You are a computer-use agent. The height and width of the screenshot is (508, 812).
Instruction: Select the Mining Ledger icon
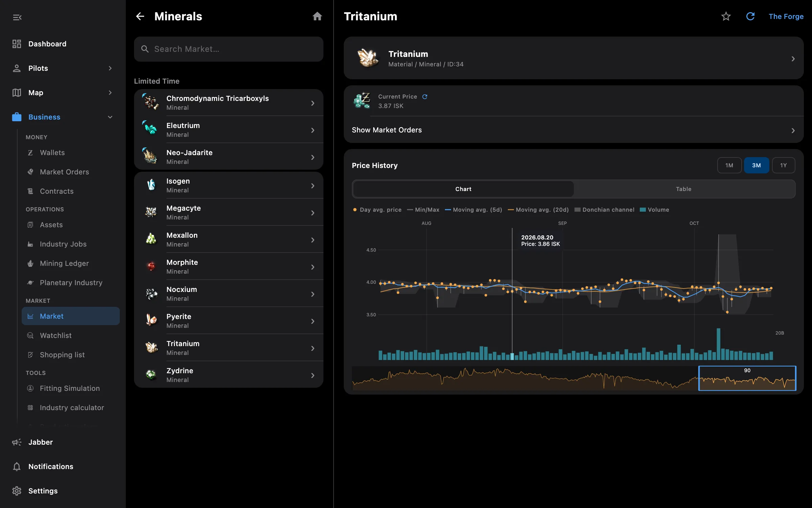(30, 263)
